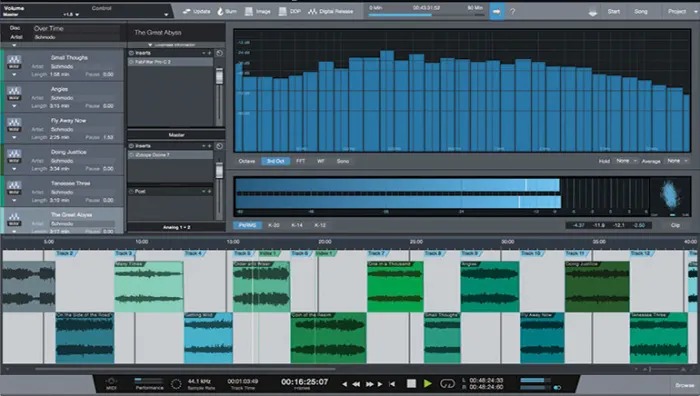Click the fast forward button in transport

pyautogui.click(x=369, y=384)
